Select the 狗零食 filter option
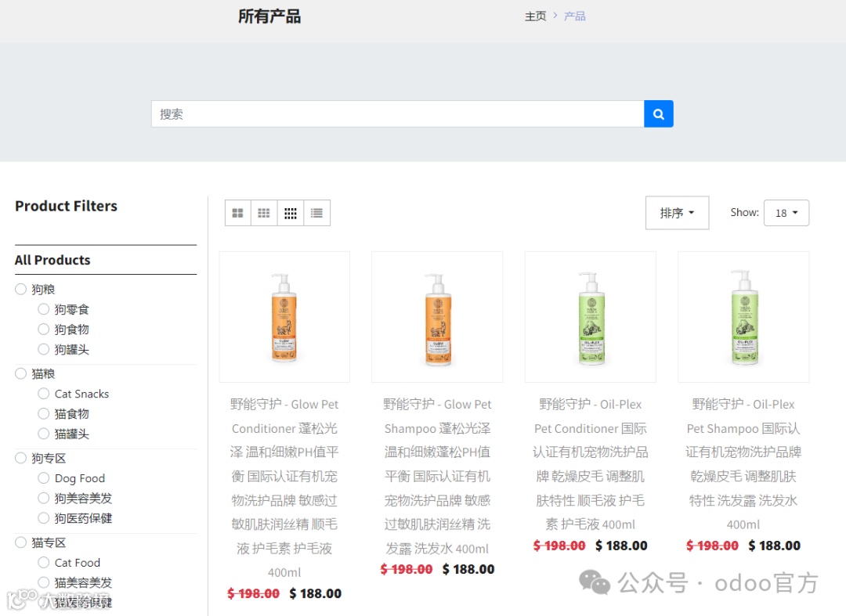This screenshot has width=846, height=616. point(44,309)
